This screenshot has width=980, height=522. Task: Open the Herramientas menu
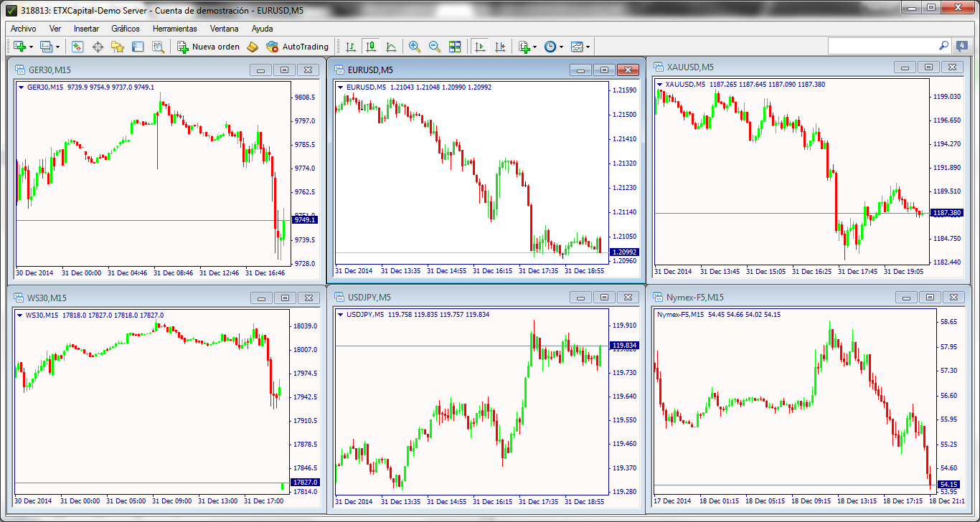coord(174,29)
